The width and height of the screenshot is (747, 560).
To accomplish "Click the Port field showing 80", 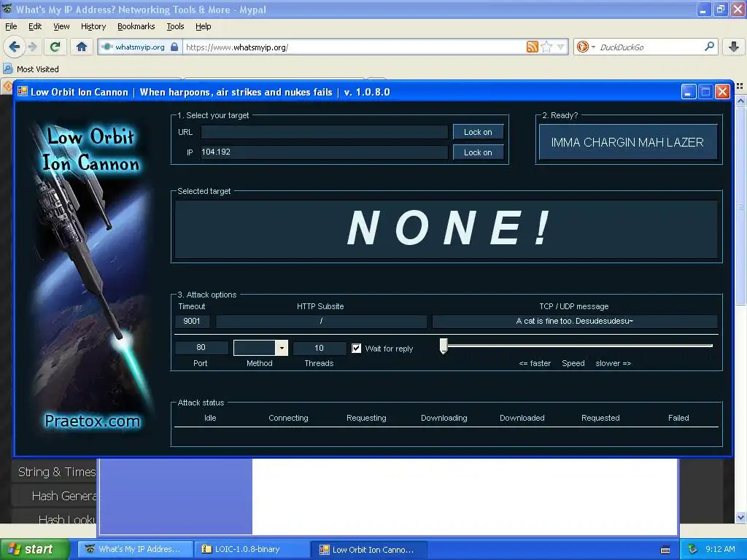I will coord(201,348).
